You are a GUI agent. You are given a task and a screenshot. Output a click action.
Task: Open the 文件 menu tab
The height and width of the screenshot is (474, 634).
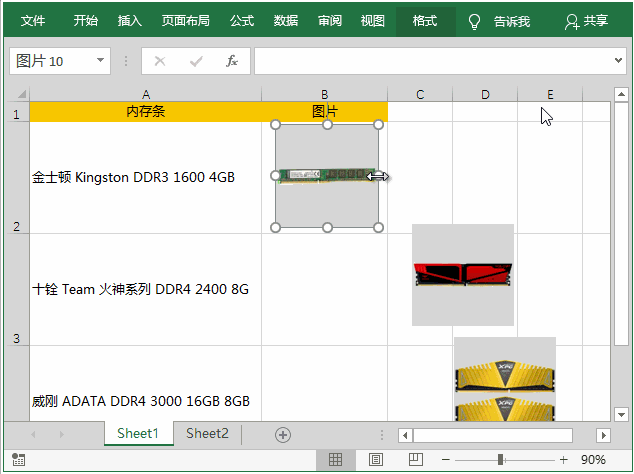pos(33,21)
